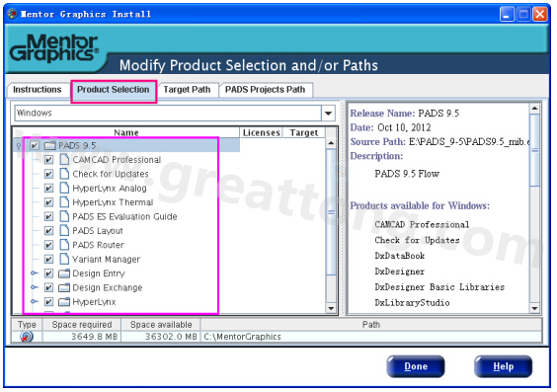The width and height of the screenshot is (557, 392).
Task: Toggle the HyperLynx Thermal checkbox
Action: [x=48, y=202]
